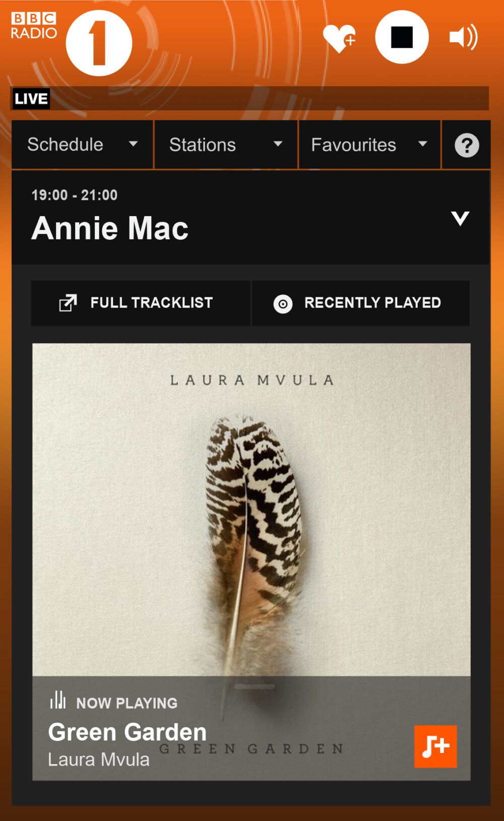504x821 pixels.
Task: Select the Green Garden song title
Action: (128, 732)
